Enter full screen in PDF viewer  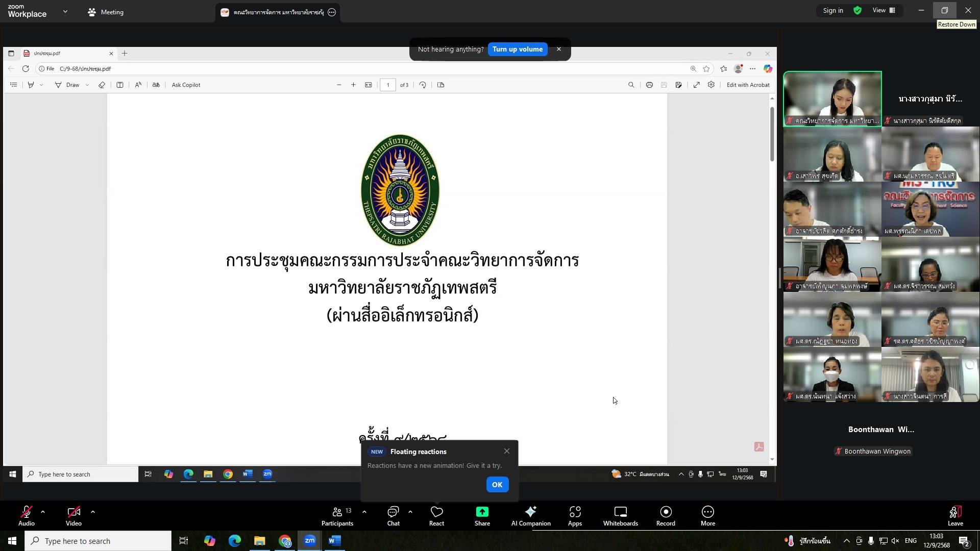coord(697,85)
